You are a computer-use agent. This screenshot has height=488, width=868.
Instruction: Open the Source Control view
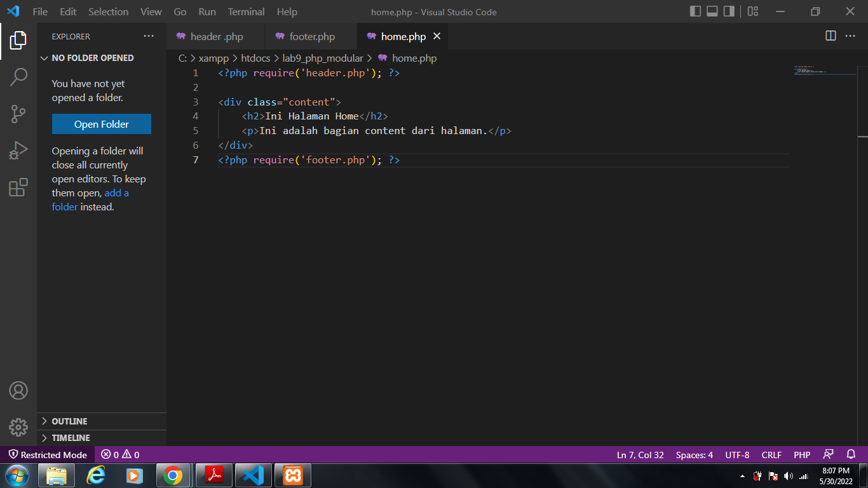pyautogui.click(x=18, y=113)
